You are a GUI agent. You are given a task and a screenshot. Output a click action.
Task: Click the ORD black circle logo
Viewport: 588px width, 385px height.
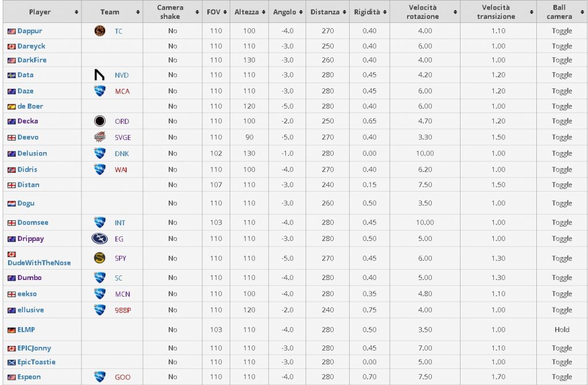click(x=99, y=121)
